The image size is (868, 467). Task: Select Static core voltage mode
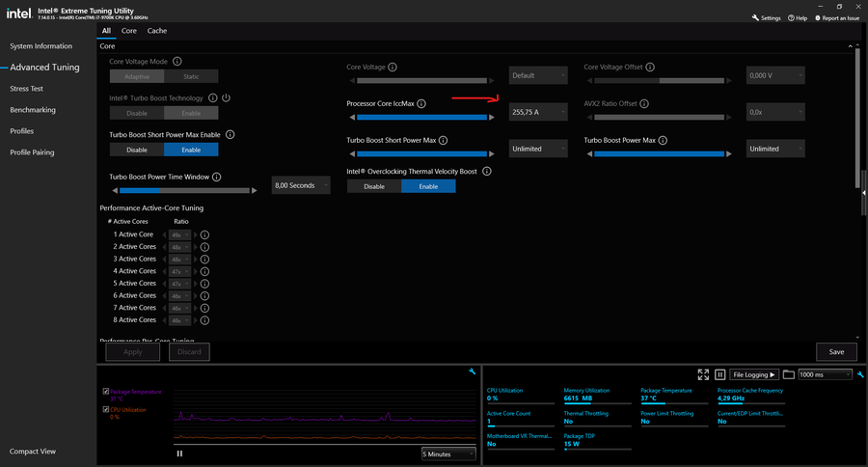coord(191,76)
